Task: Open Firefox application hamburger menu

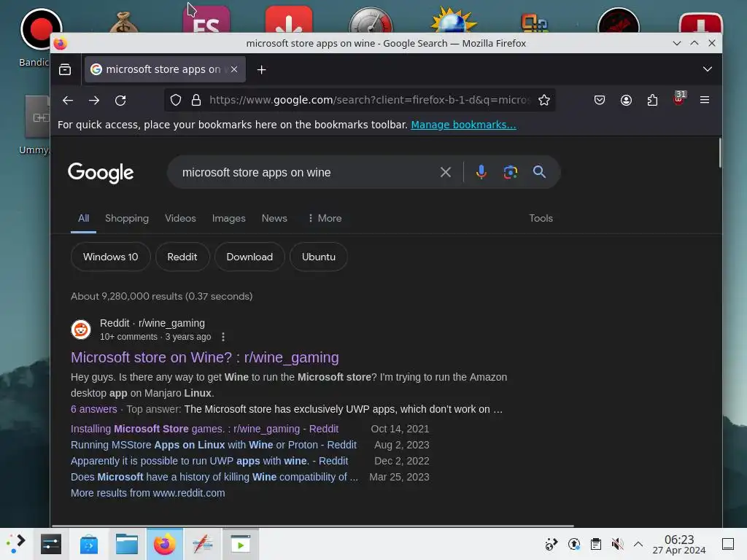Action: [x=705, y=100]
